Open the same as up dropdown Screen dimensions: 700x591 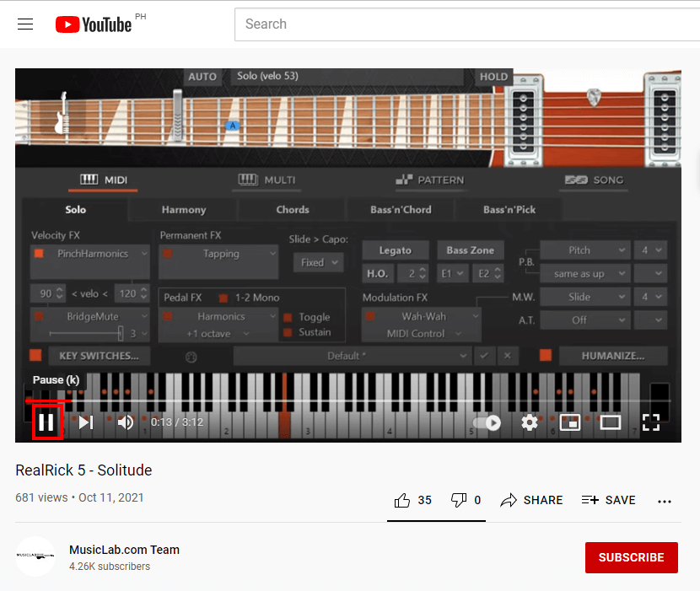(584, 274)
